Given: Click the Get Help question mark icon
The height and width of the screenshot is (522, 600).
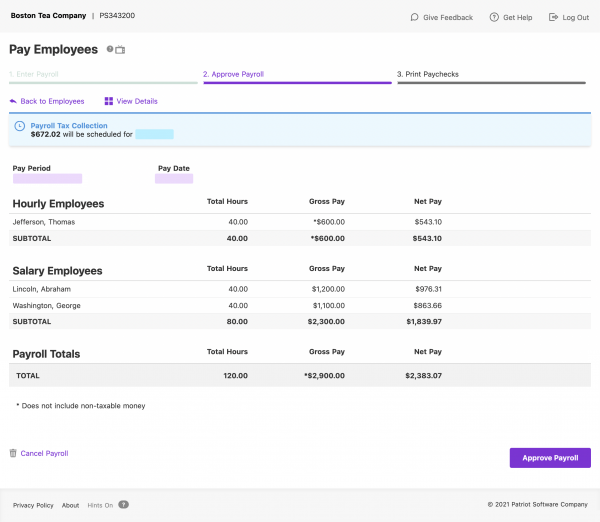Looking at the screenshot, I should [494, 17].
